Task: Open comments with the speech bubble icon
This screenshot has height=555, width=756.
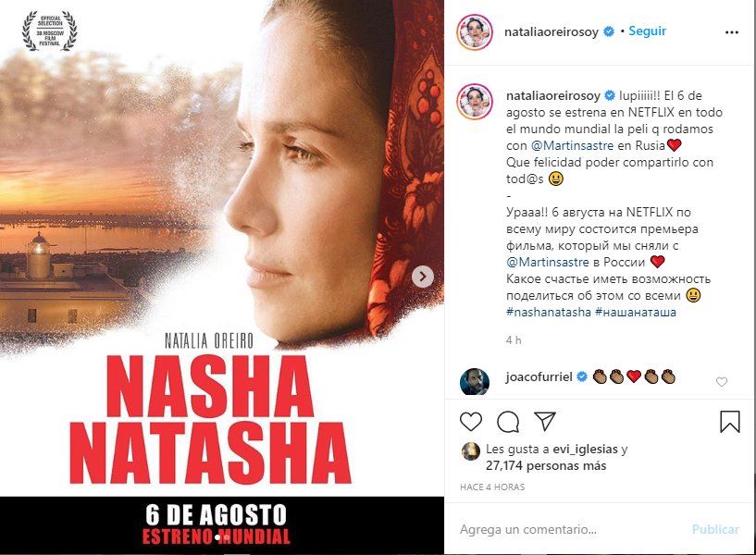Action: [x=508, y=422]
